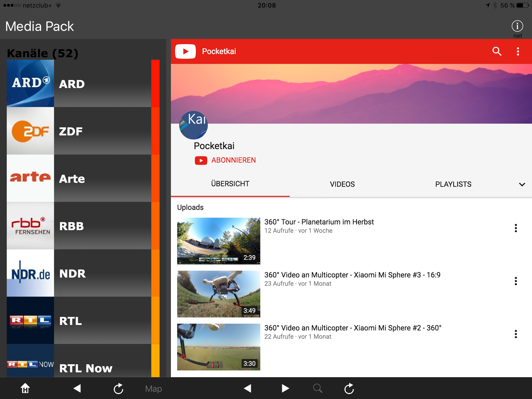Open channel row labeled ARD
532x399 pixels.
tap(83, 83)
